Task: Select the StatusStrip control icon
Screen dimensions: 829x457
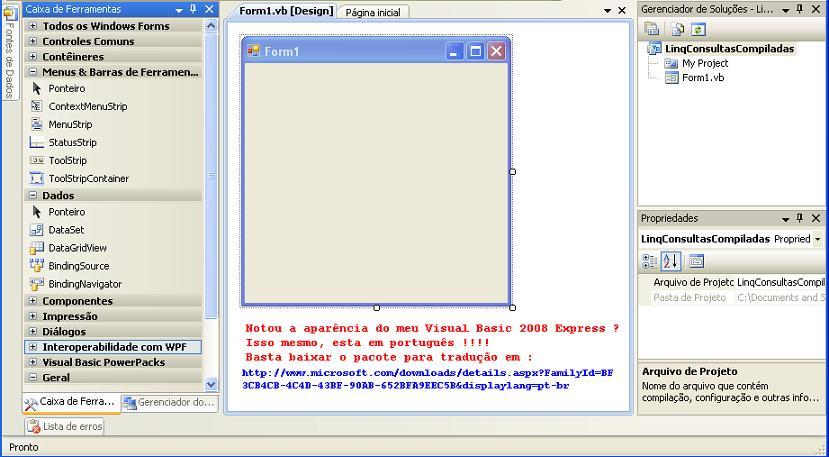Action: pos(36,142)
